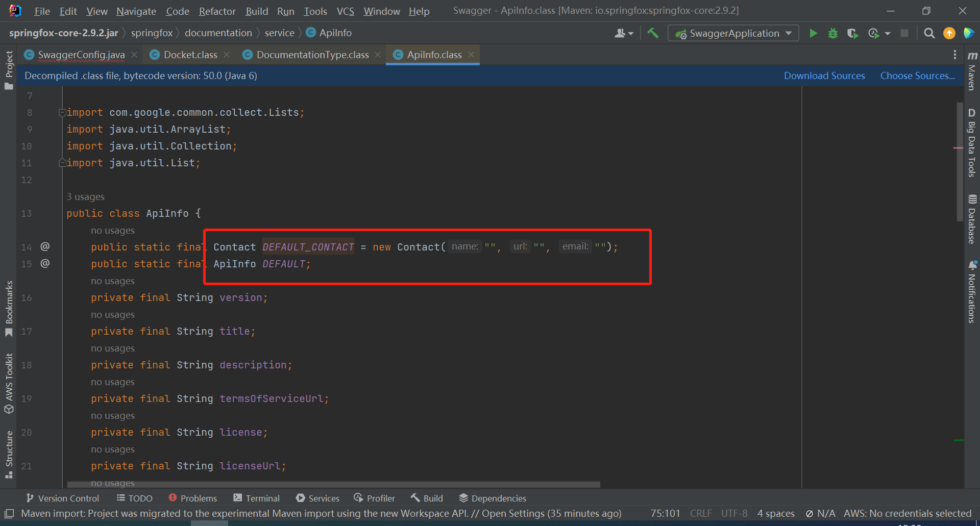Screen dimensions: 980x526
Task: Open the Terminal tool window
Action: [x=256, y=498]
